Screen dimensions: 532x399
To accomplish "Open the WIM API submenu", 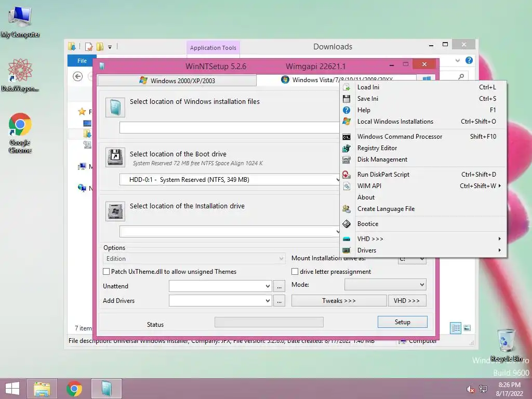I will coord(423,186).
